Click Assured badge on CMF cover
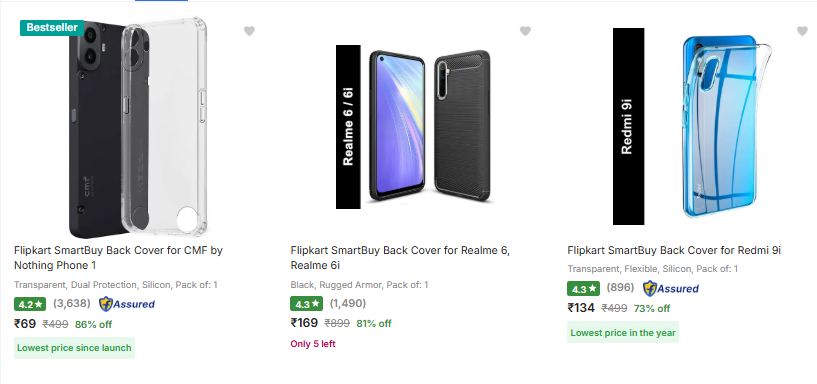 pos(127,304)
